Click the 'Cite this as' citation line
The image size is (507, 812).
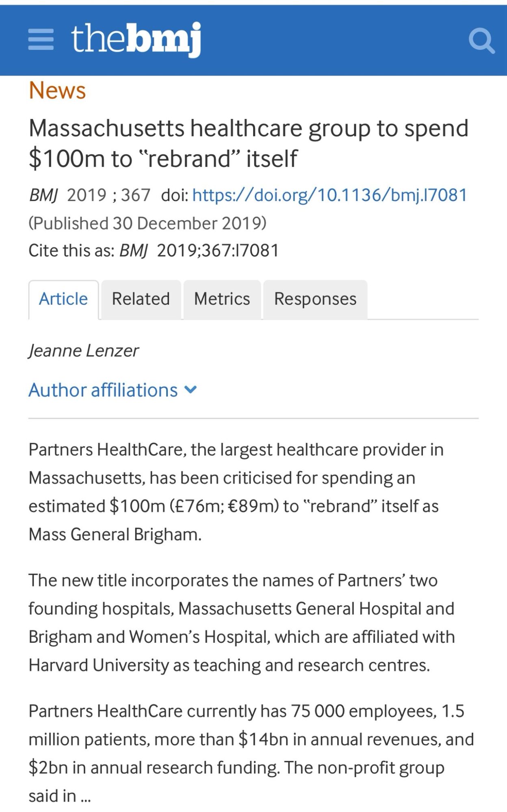pyautogui.click(x=154, y=251)
